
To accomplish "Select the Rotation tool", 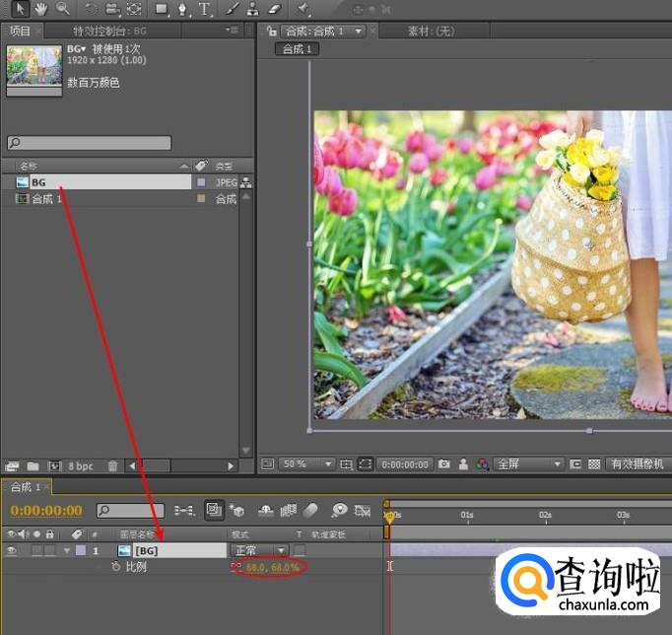I will (91, 9).
